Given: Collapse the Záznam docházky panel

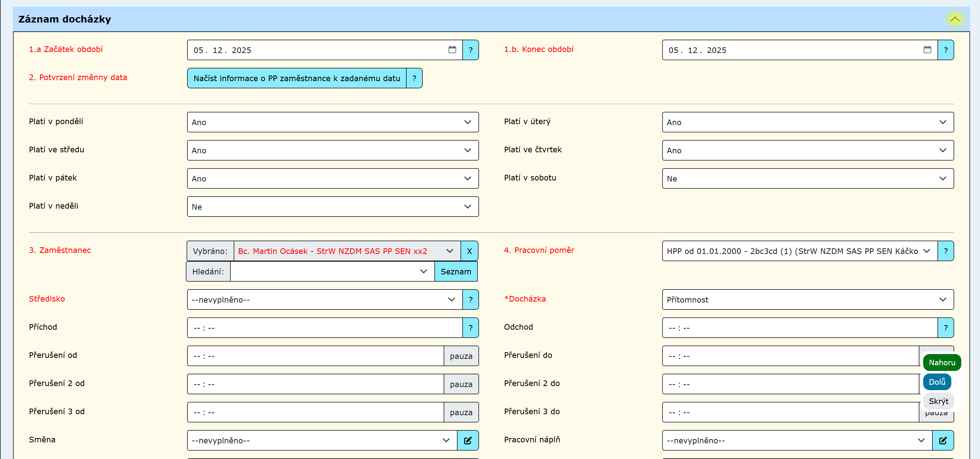Looking at the screenshot, I should pos(955,19).
